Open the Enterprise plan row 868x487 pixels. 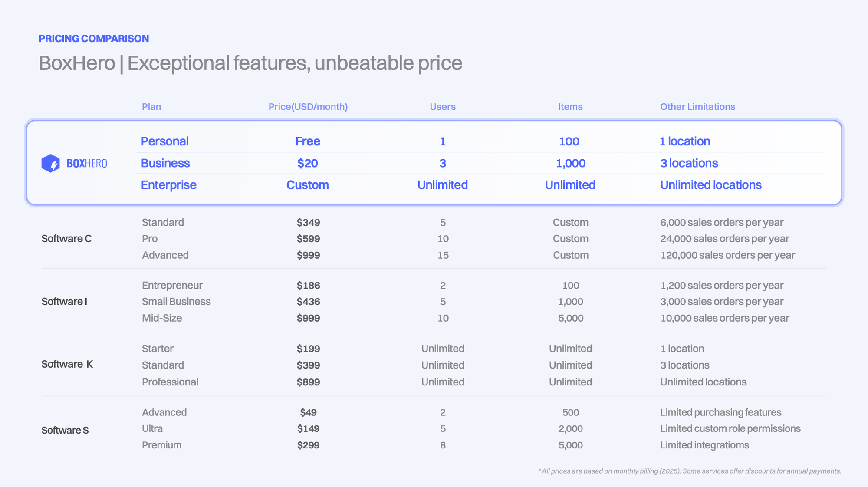168,185
